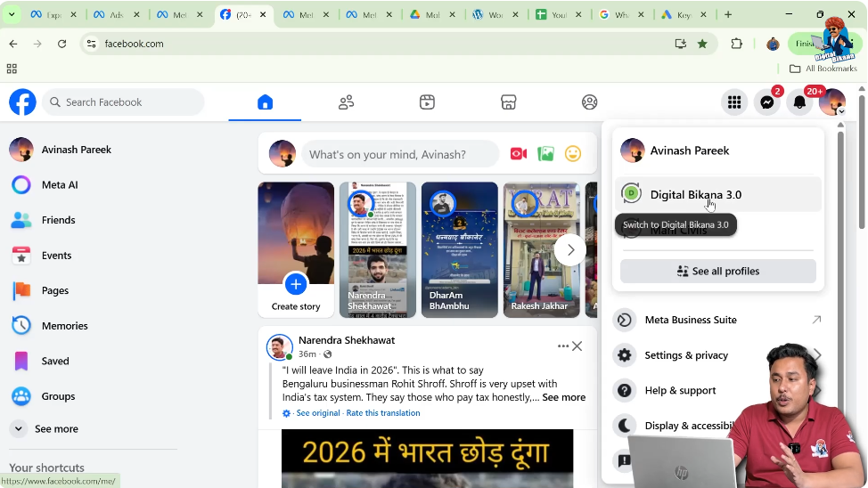Add Feeling/activity smiley icon
Image resolution: width=868 pixels, height=488 pixels.
coord(573,154)
